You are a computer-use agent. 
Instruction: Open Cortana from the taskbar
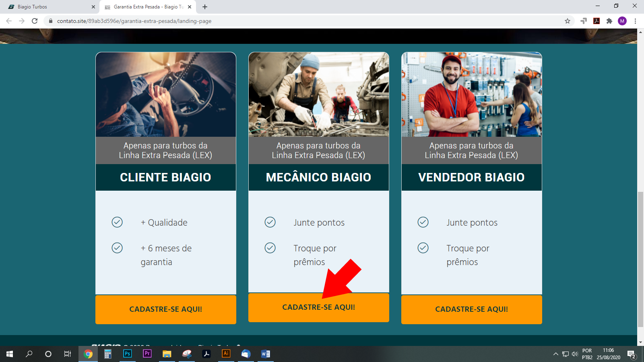48,354
